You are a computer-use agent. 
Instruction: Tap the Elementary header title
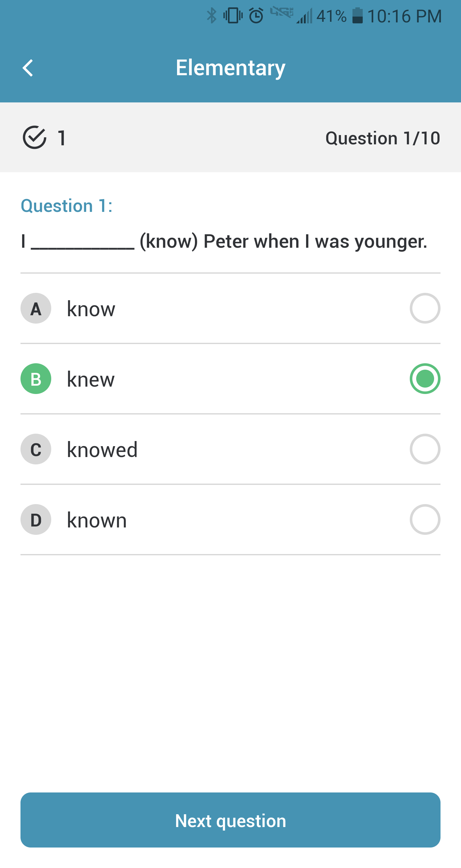click(x=230, y=68)
